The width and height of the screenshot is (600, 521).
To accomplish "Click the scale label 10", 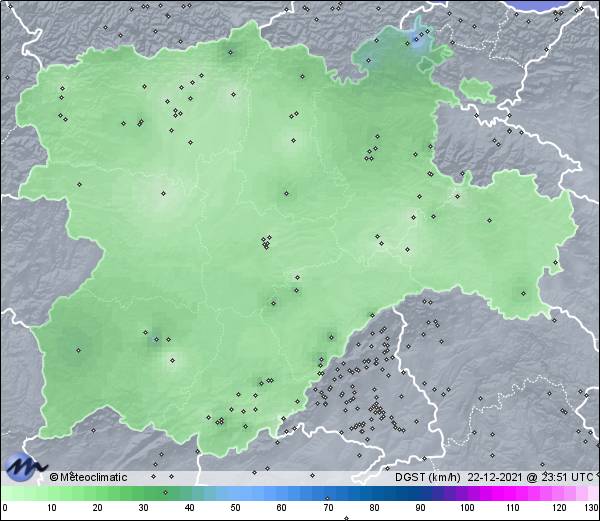I will click(52, 508).
